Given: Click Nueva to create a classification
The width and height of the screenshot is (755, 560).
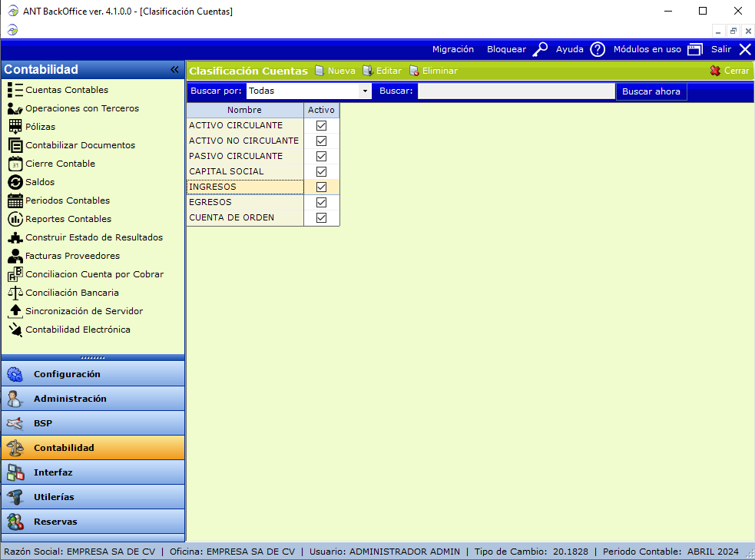Looking at the screenshot, I should 335,71.
